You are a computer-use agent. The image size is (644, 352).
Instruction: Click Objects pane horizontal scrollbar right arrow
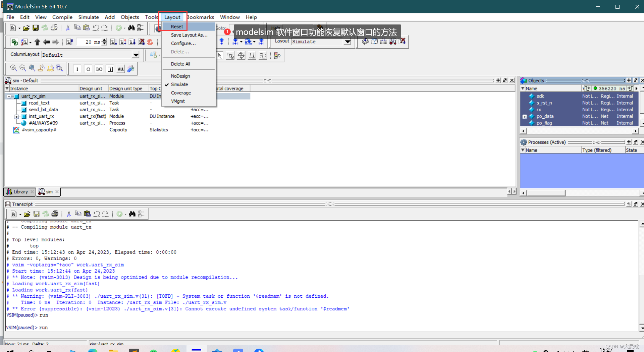(x=636, y=131)
